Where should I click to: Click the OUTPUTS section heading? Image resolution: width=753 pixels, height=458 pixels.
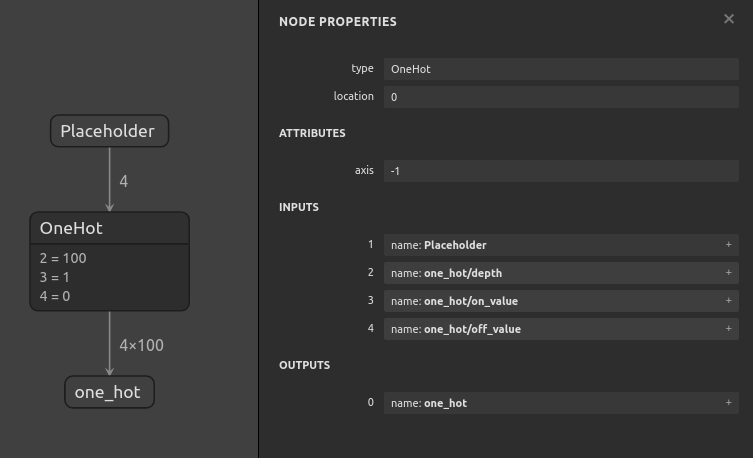304,365
